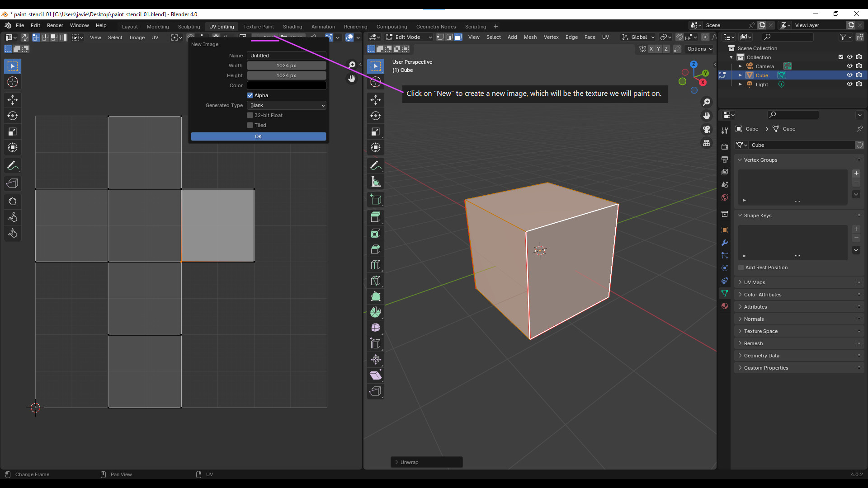This screenshot has height=488, width=868.
Task: Open the Options dropdown in viewport
Action: pos(699,49)
